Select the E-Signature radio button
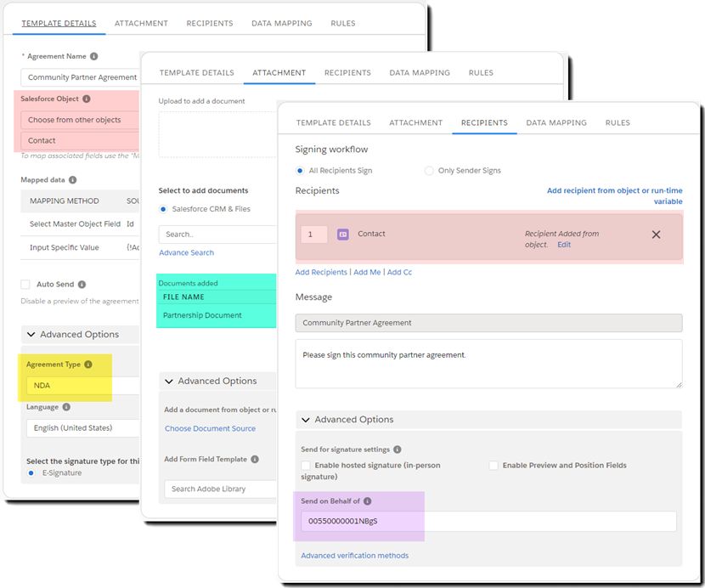The width and height of the screenshot is (705, 588). (x=31, y=472)
